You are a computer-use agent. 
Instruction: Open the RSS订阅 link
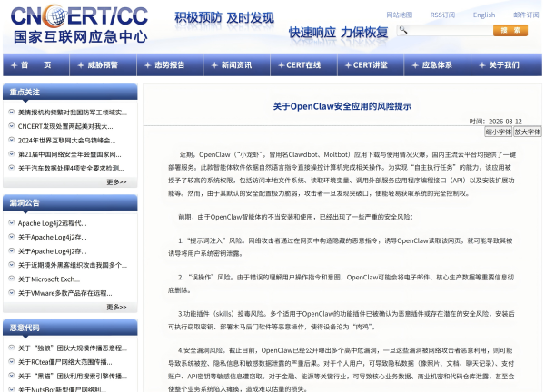(442, 15)
